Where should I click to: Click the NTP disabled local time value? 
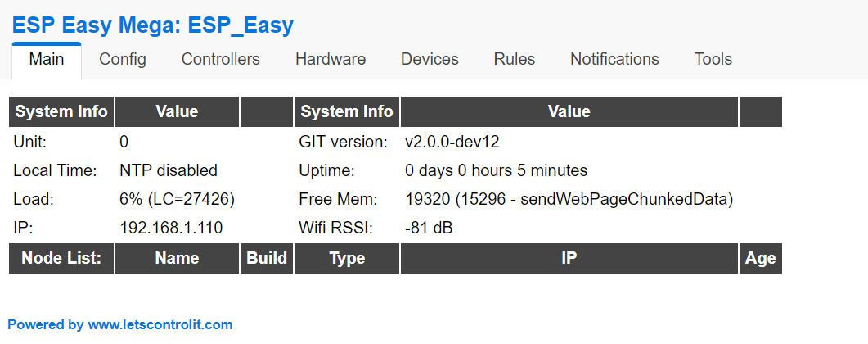[169, 170]
